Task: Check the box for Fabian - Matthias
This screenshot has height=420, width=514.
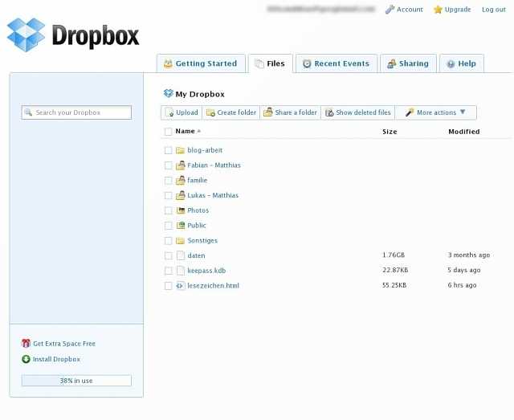Action: (168, 165)
